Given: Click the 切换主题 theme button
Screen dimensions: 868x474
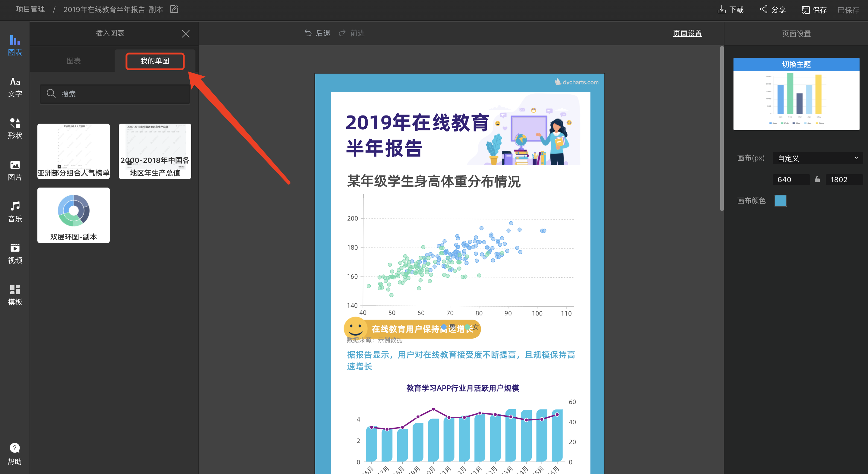Looking at the screenshot, I should (796, 64).
